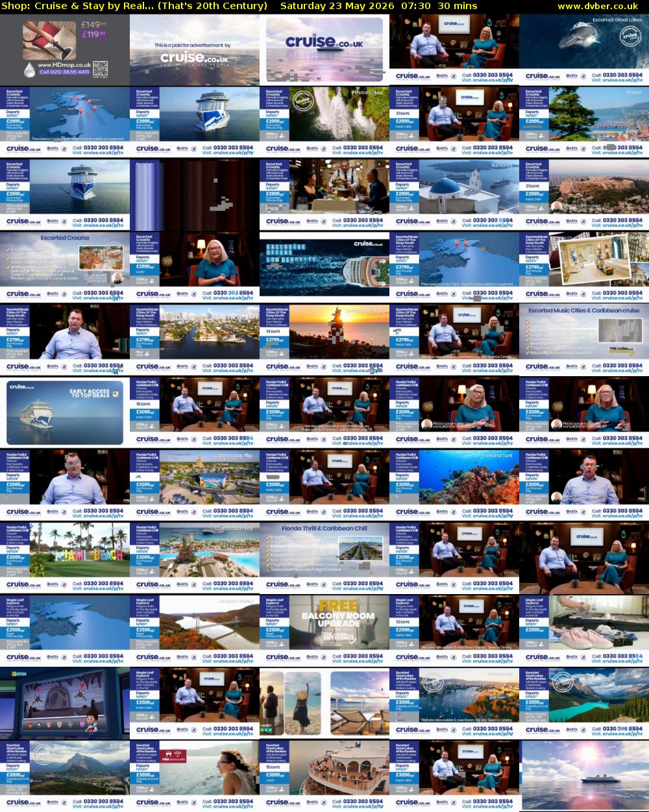This screenshot has height=812, width=649.
Task: Open the cartoon Paw Patrol thumbnail
Action: pyautogui.click(x=65, y=704)
